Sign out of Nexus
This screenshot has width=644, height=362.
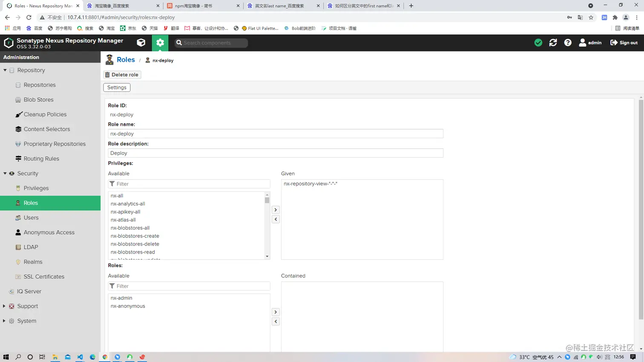[x=624, y=43]
